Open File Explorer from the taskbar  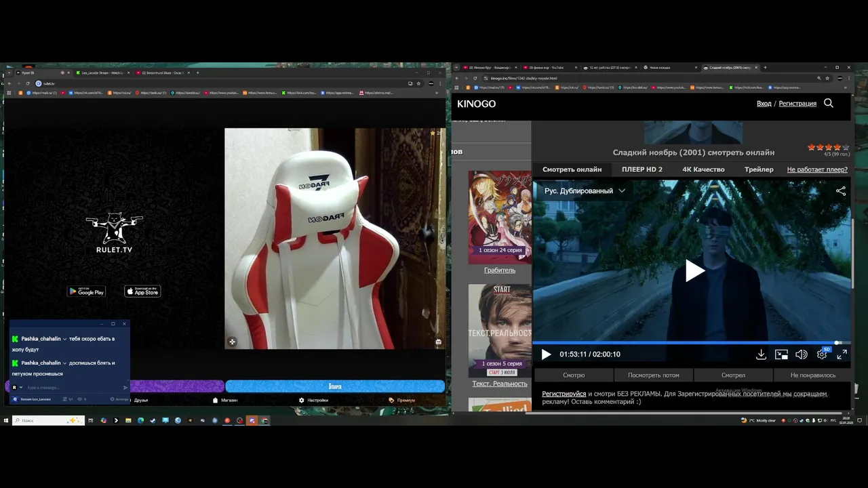pos(128,420)
